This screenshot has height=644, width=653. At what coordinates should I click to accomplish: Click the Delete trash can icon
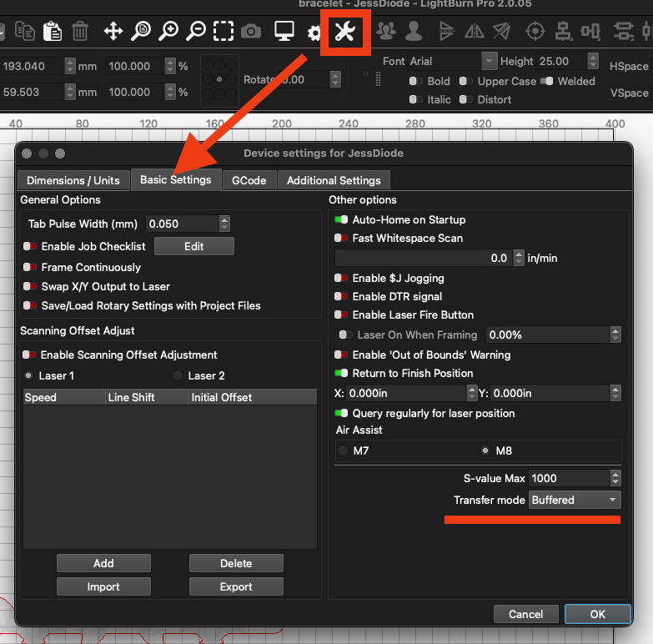tap(79, 33)
